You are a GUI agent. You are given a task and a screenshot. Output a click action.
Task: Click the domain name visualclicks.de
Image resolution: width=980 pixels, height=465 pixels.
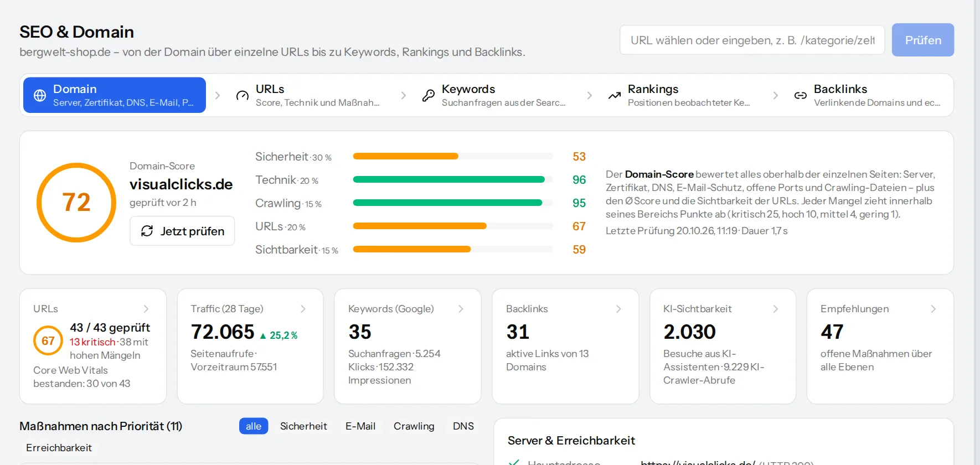(x=181, y=184)
